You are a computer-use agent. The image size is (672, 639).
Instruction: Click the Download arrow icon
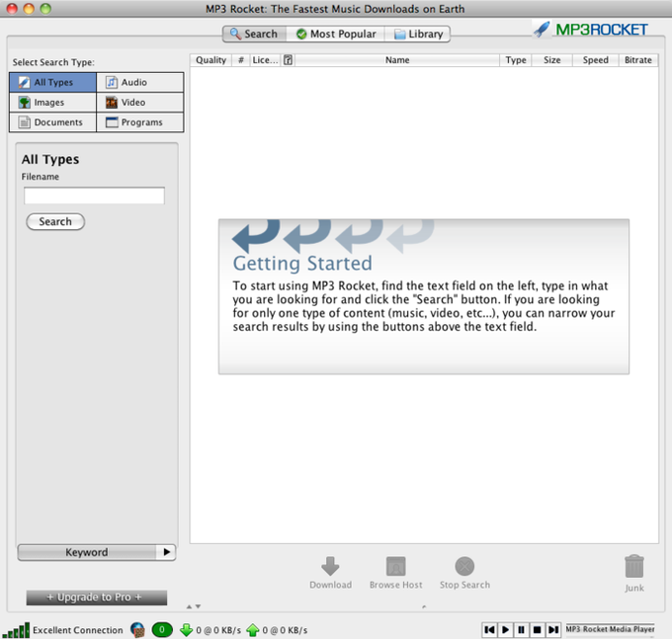[x=330, y=566]
